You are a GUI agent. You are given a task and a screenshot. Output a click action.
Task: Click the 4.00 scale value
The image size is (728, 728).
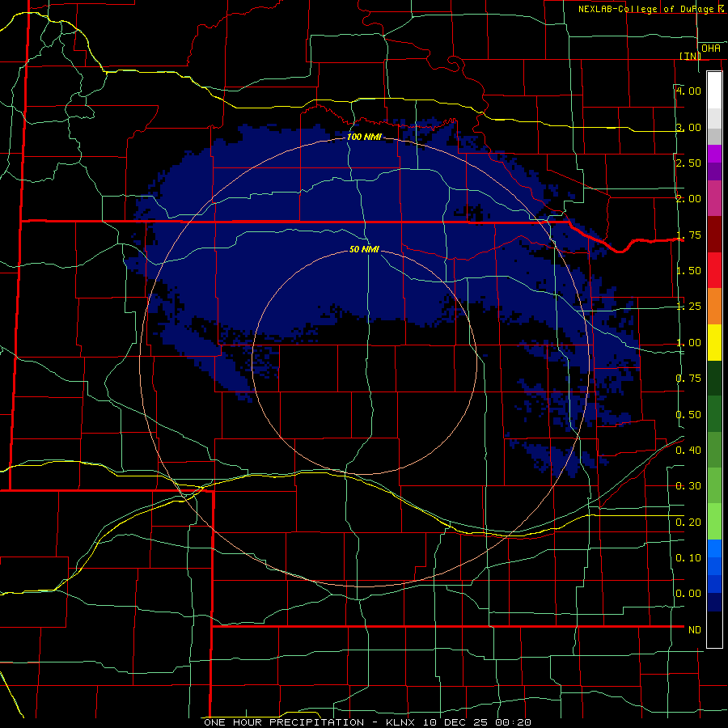click(x=688, y=91)
